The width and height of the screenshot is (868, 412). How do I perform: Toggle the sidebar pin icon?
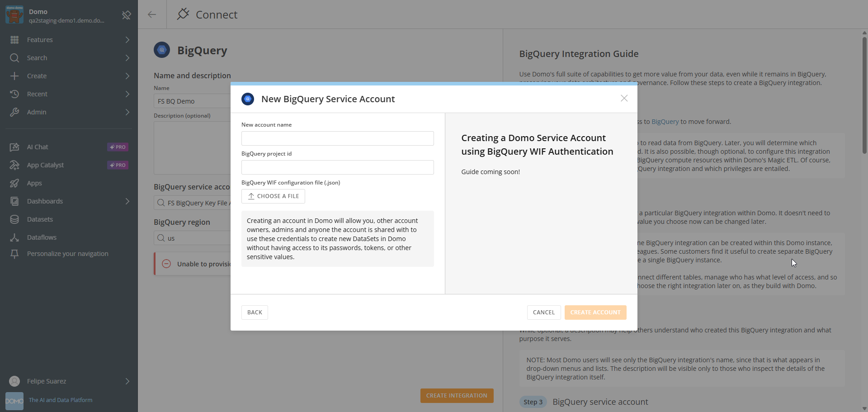point(127,15)
